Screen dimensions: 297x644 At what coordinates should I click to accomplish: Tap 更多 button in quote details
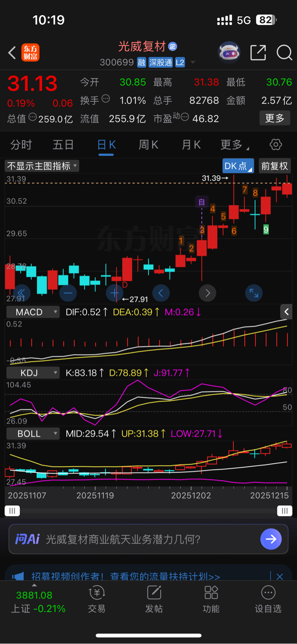click(x=275, y=118)
